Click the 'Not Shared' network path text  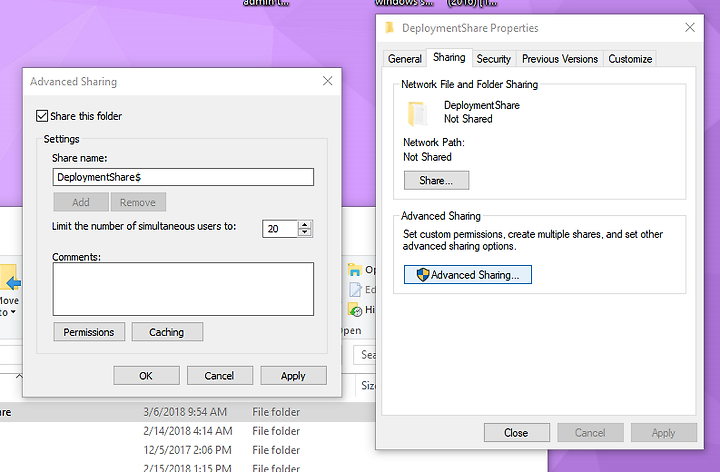428,157
